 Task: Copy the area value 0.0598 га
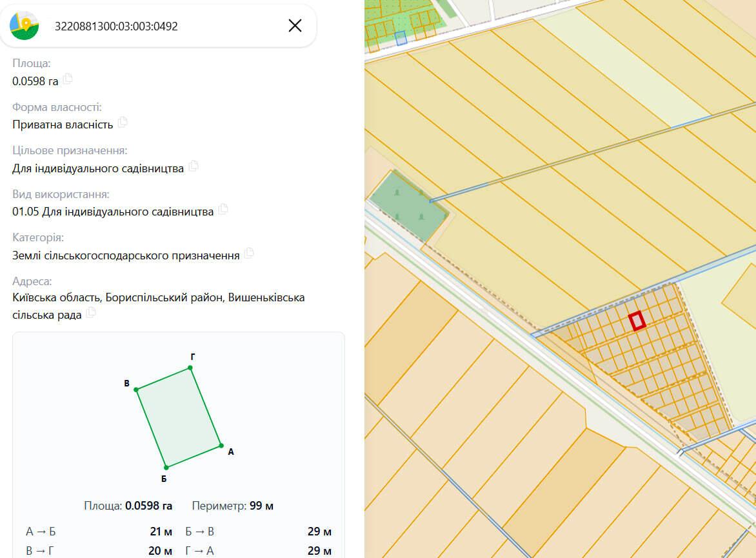[68, 79]
